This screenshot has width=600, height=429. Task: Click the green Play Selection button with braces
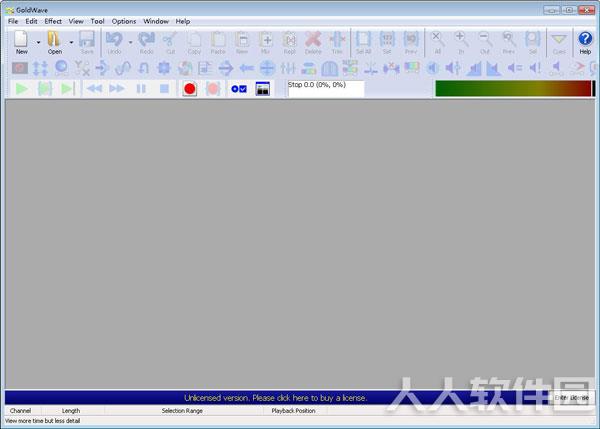(45, 89)
